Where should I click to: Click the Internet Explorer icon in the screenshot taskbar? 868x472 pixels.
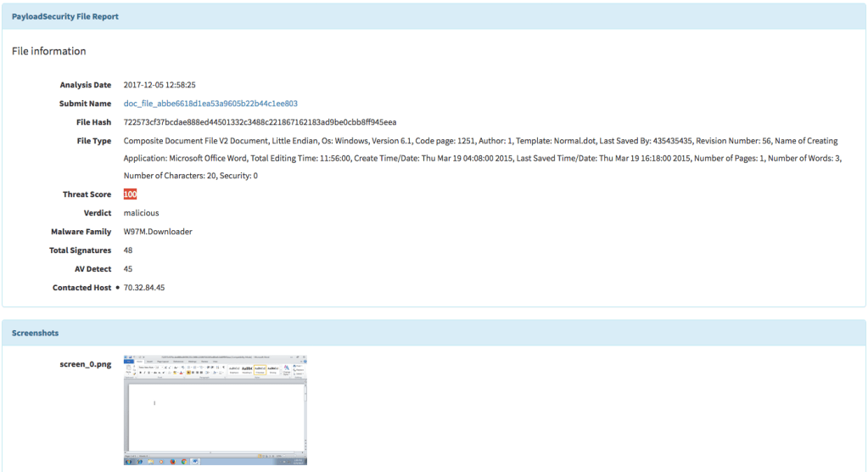pyautogui.click(x=138, y=462)
